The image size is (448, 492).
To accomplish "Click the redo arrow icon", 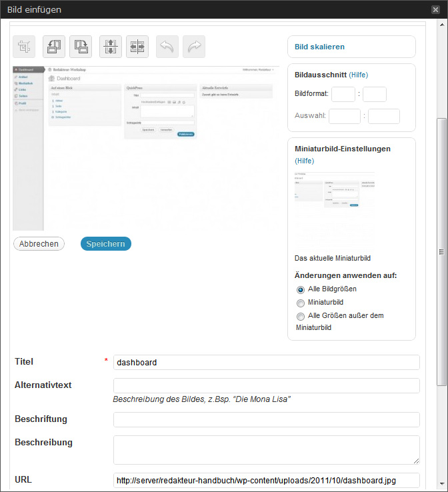I will tap(194, 47).
